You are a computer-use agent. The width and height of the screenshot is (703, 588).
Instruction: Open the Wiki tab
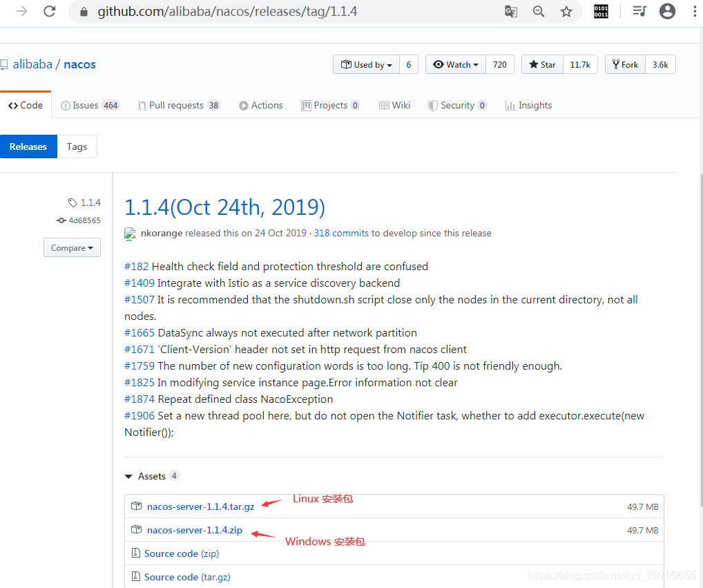click(394, 106)
